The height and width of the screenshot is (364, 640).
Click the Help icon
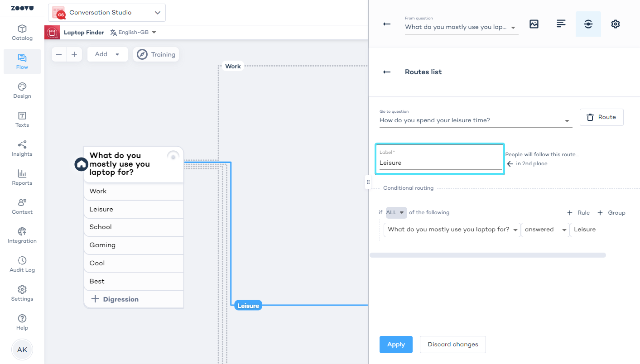pyautogui.click(x=22, y=321)
